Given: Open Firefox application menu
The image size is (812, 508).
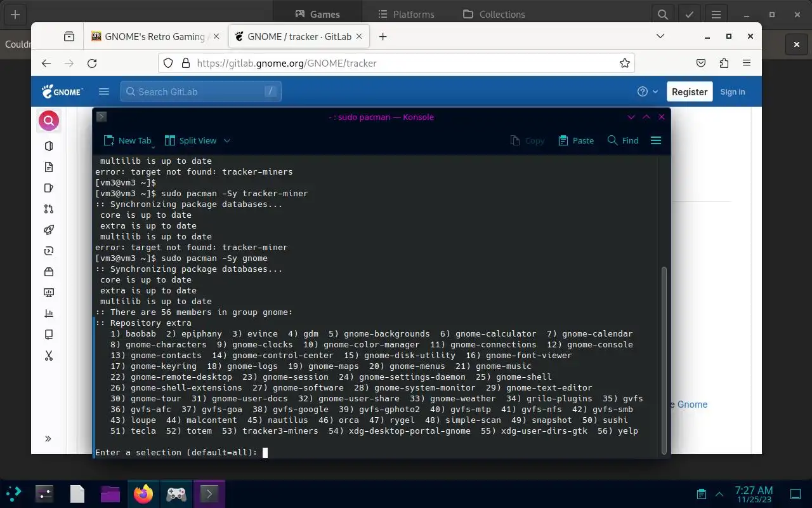Looking at the screenshot, I should [x=747, y=63].
